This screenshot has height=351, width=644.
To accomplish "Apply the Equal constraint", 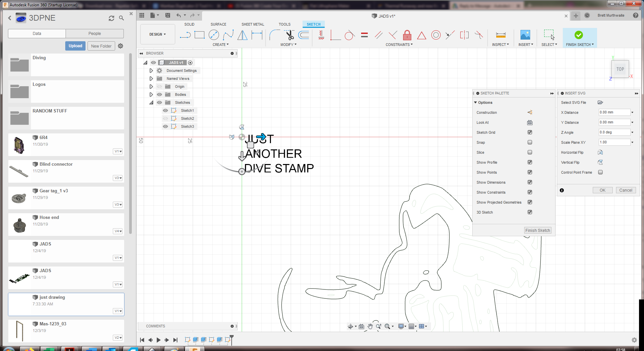I will point(364,35).
